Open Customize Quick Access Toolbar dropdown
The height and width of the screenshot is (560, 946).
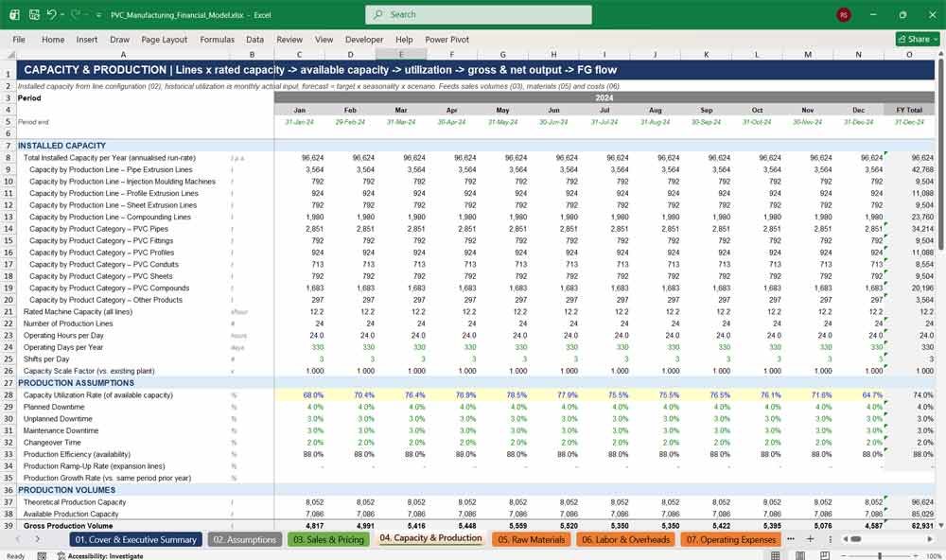98,15
